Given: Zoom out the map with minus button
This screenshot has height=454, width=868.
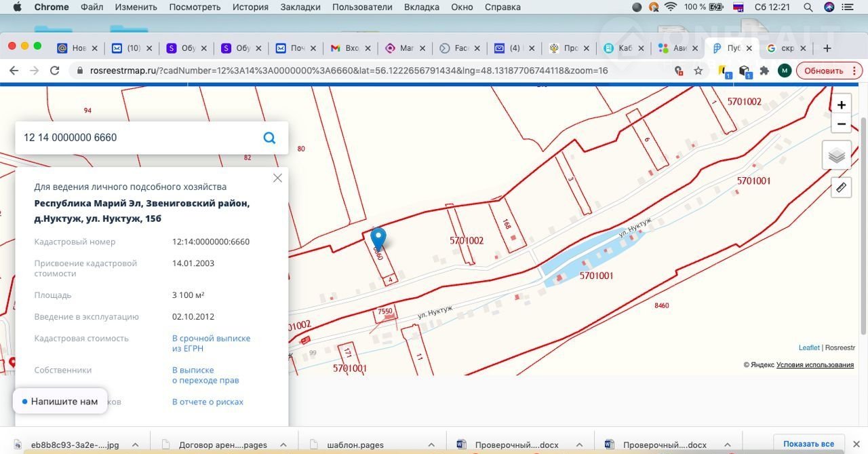Looking at the screenshot, I should 841,124.
